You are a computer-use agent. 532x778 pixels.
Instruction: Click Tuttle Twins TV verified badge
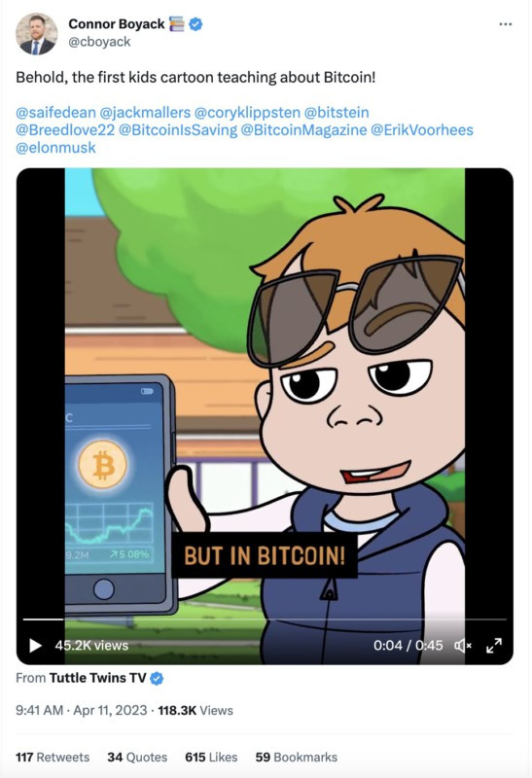[x=157, y=678]
